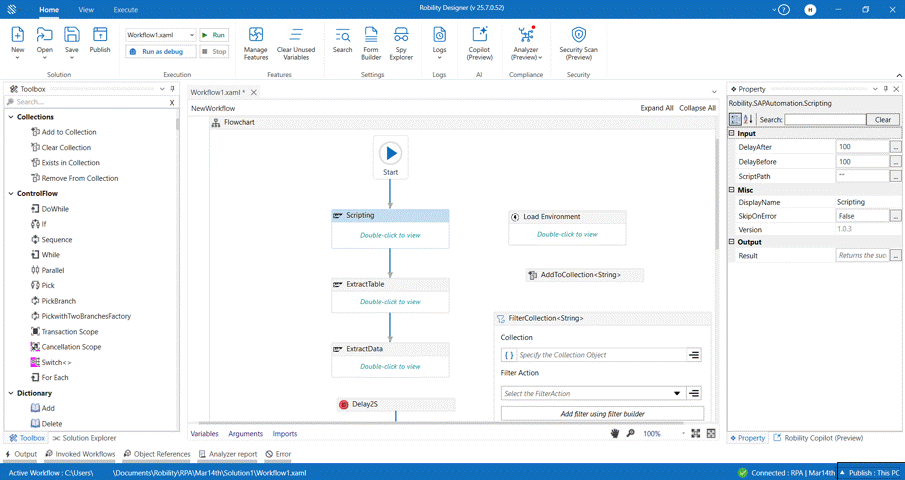Viewport: 905px width, 480px height.
Task: Switch to the View ribbon tab
Action: point(86,10)
